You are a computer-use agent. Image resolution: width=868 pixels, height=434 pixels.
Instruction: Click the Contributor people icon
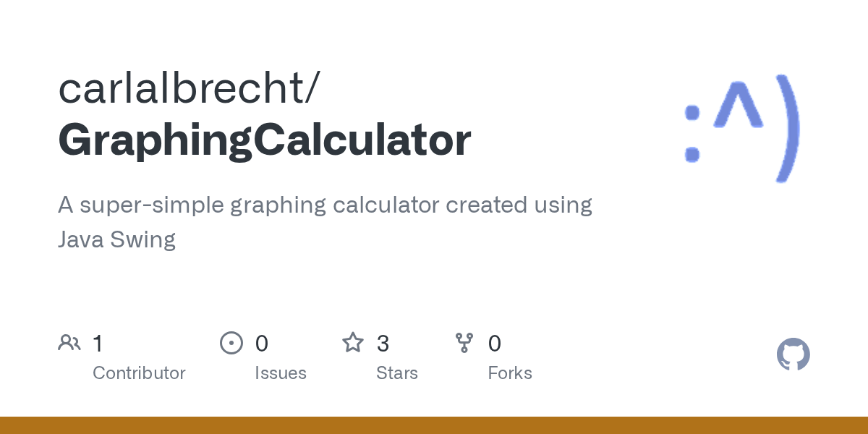(69, 343)
